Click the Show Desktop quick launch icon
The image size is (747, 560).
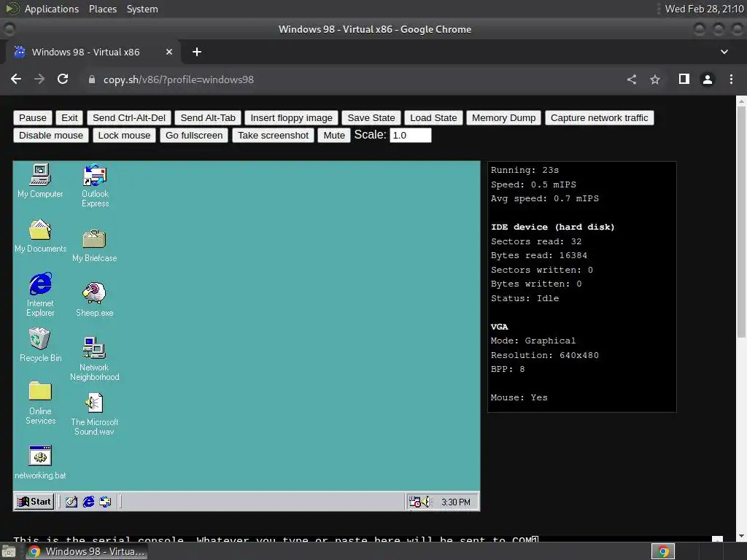tap(71, 502)
